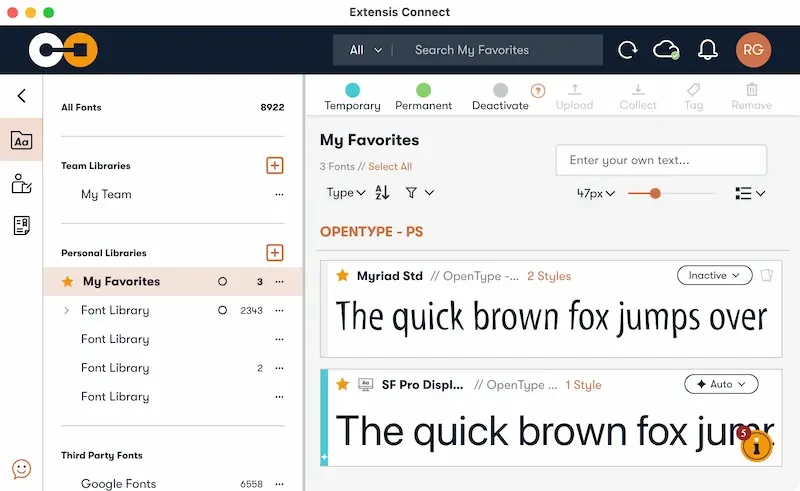Screen dimensions: 800x491
Task: Click the info badge with 5 notifications
Action: pos(756,445)
